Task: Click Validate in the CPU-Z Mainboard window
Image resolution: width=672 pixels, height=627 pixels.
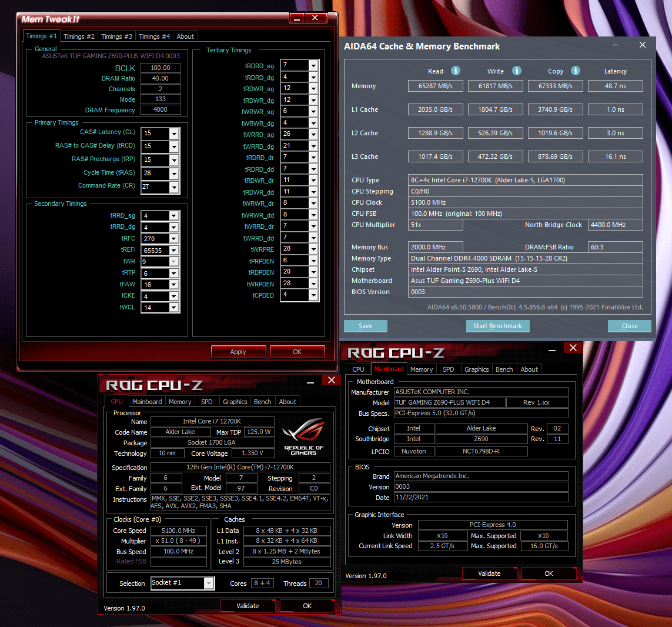Action: [x=489, y=573]
